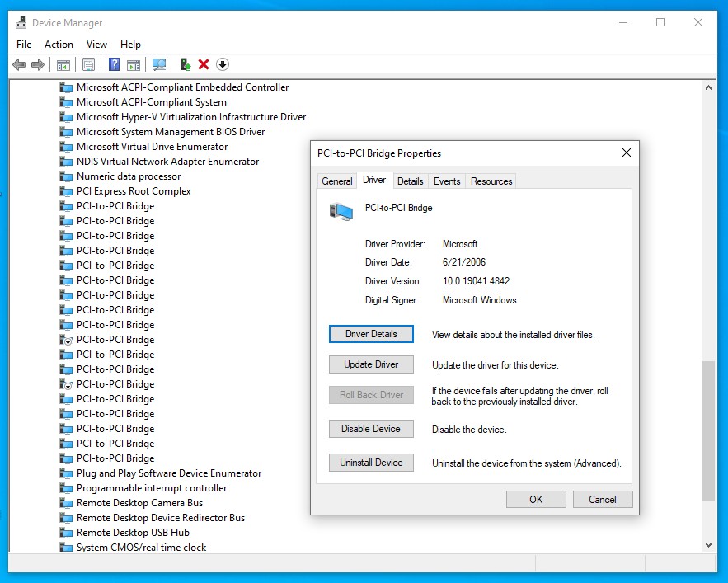Click the Forward arrow toolbar icon

point(38,64)
